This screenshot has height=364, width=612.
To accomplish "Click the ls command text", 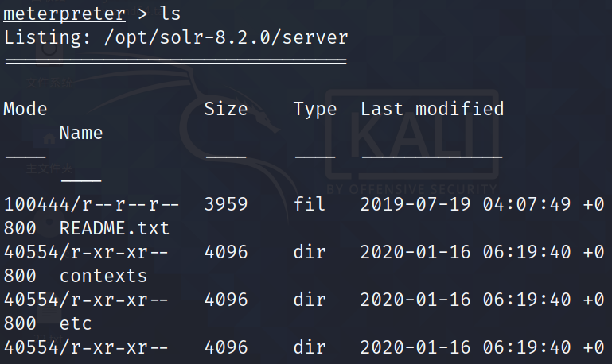I will (x=170, y=14).
